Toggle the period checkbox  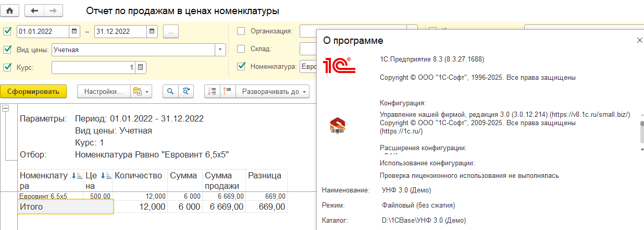[x=7, y=31]
